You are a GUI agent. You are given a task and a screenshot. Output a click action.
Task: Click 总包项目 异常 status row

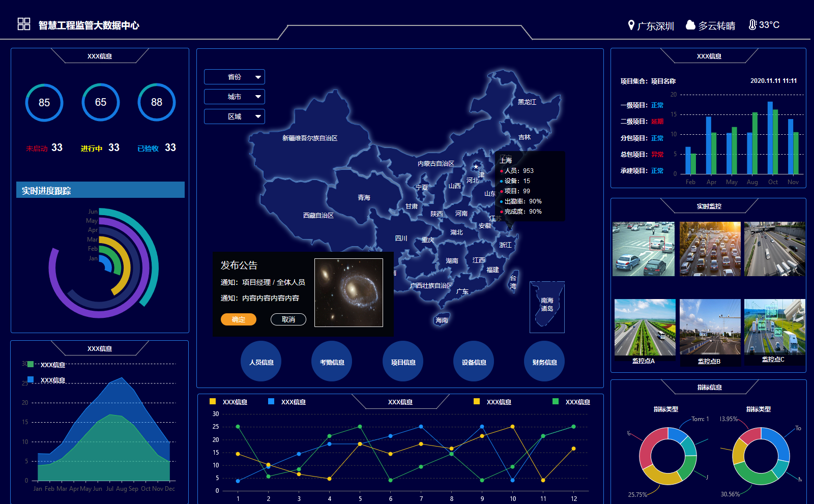[x=642, y=154]
